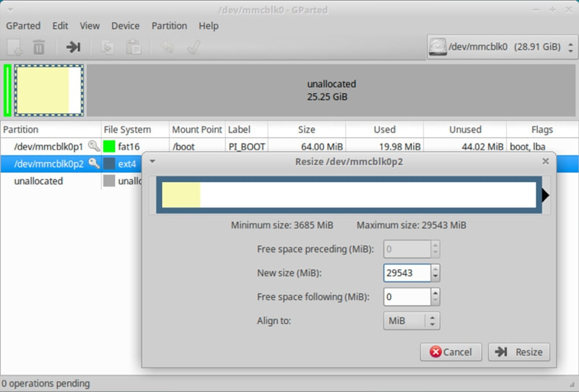The image size is (579, 392).
Task: Click the Free space preceding input field
Action: coord(407,249)
